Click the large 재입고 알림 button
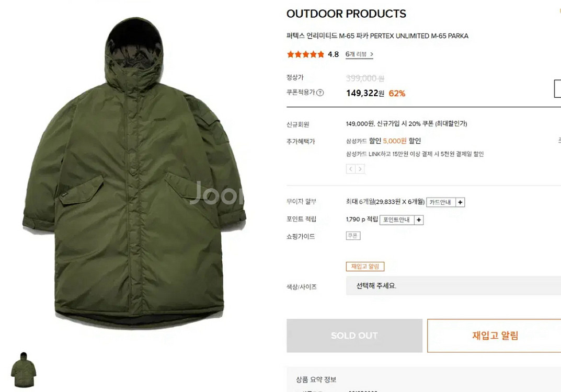The width and height of the screenshot is (561, 392). [495, 336]
